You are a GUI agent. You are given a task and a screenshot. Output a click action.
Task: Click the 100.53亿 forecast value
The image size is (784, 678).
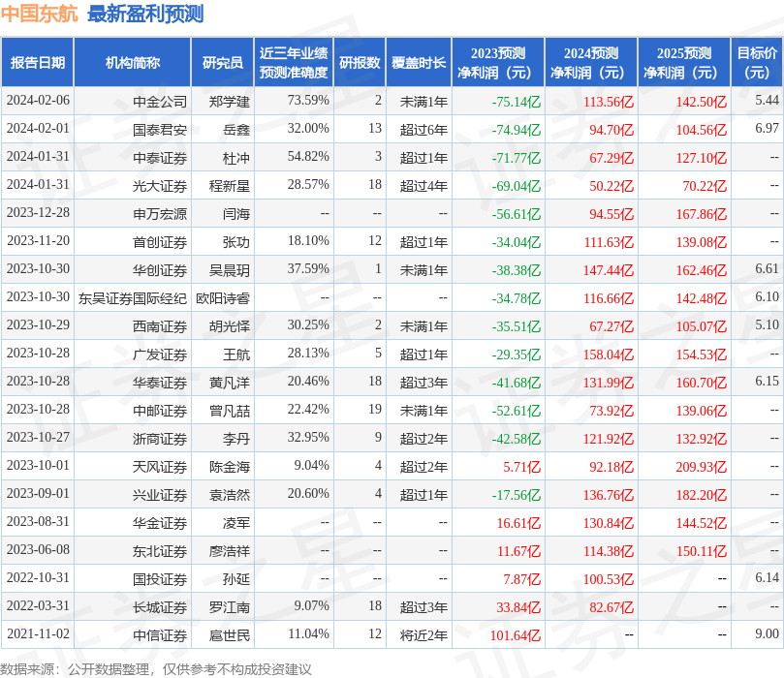tap(609, 579)
